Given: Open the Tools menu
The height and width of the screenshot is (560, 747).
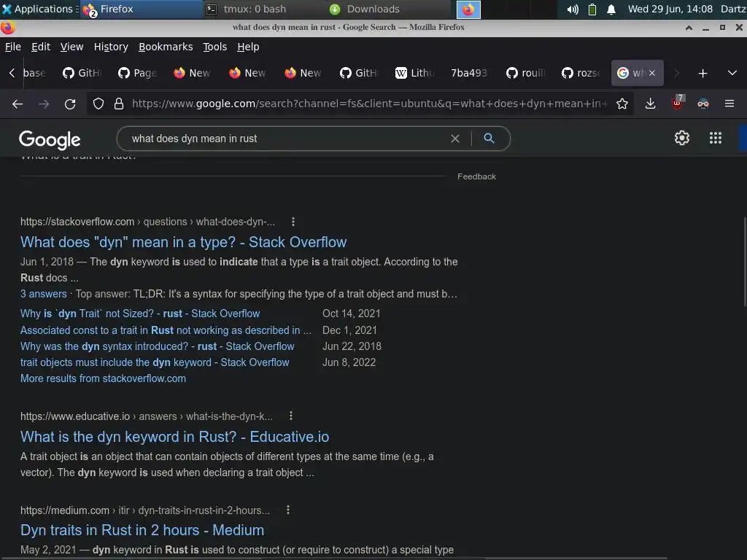Looking at the screenshot, I should [x=215, y=47].
